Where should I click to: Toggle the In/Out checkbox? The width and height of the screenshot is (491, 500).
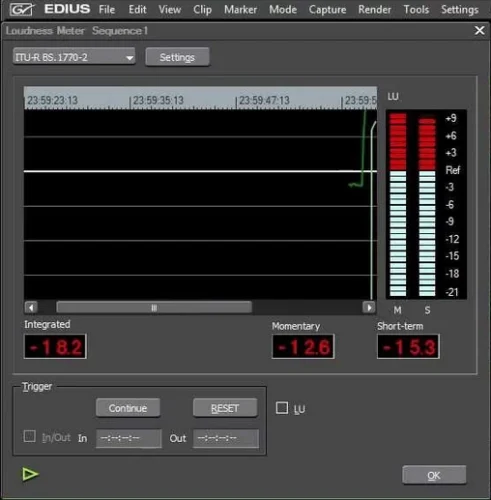(29, 436)
